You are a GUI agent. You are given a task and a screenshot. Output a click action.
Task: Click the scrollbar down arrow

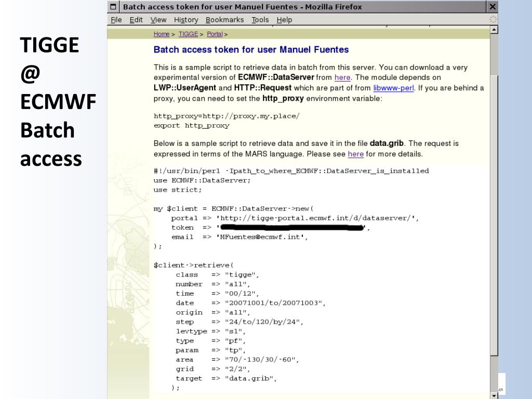(x=494, y=395)
